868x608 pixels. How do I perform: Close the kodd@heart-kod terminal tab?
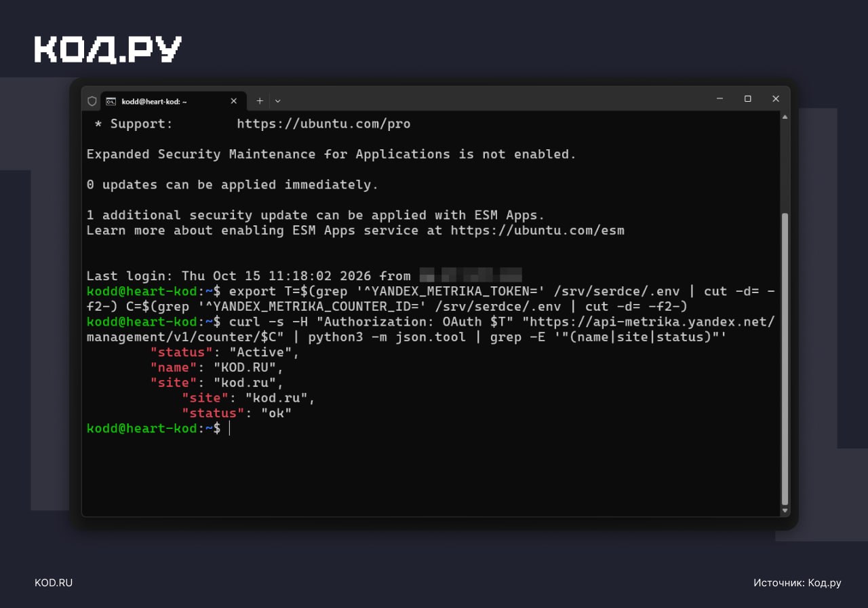tap(233, 101)
